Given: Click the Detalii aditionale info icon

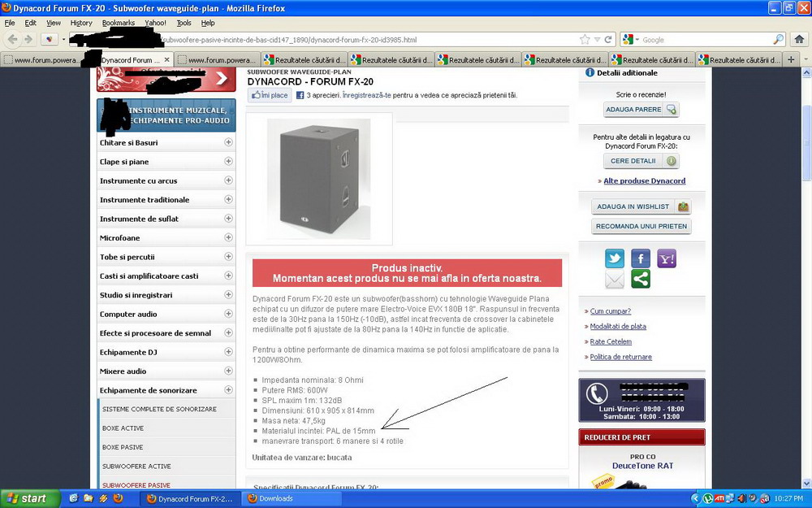Looking at the screenshot, I should (590, 72).
